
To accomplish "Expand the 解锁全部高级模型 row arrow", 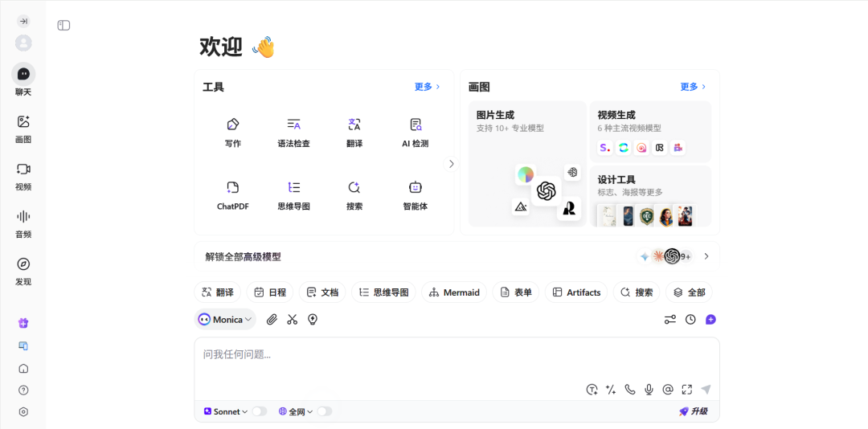I will pyautogui.click(x=706, y=256).
